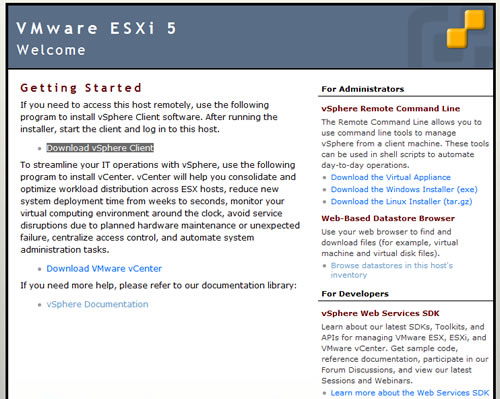
Task: Open the Download vSphere Client link
Action: point(100,148)
